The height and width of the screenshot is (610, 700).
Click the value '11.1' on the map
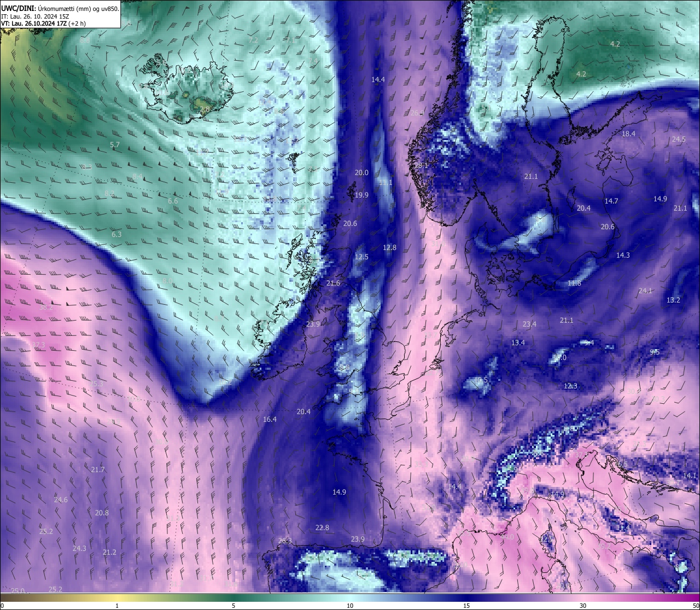point(386,183)
